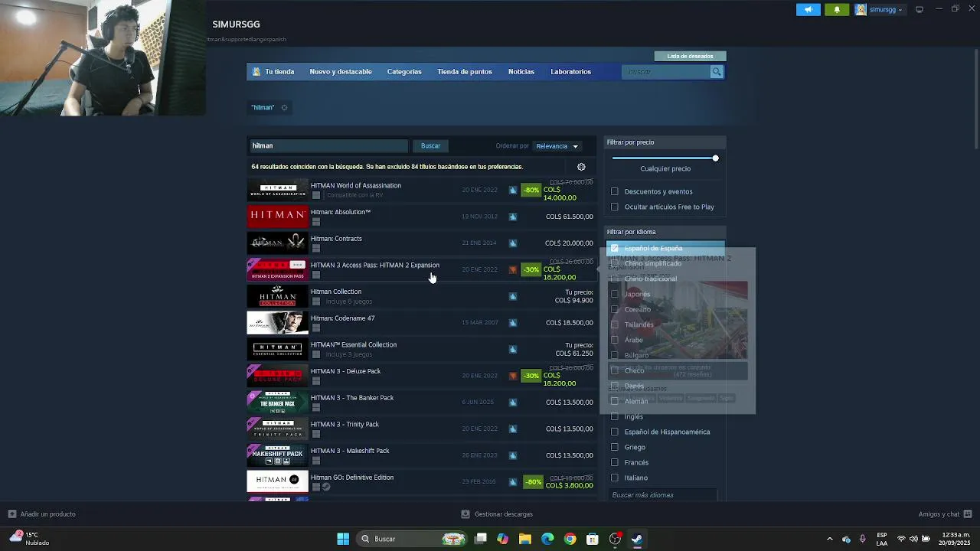Click the HITMAN 3 Makeshift Pack thumbnail
Image resolution: width=980 pixels, height=551 pixels.
pos(277,455)
